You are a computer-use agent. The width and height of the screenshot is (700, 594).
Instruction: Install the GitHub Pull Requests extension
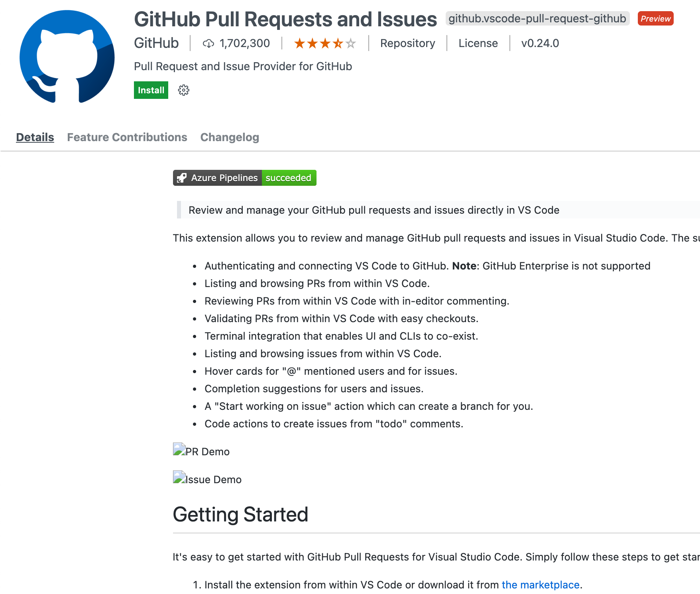click(x=151, y=90)
